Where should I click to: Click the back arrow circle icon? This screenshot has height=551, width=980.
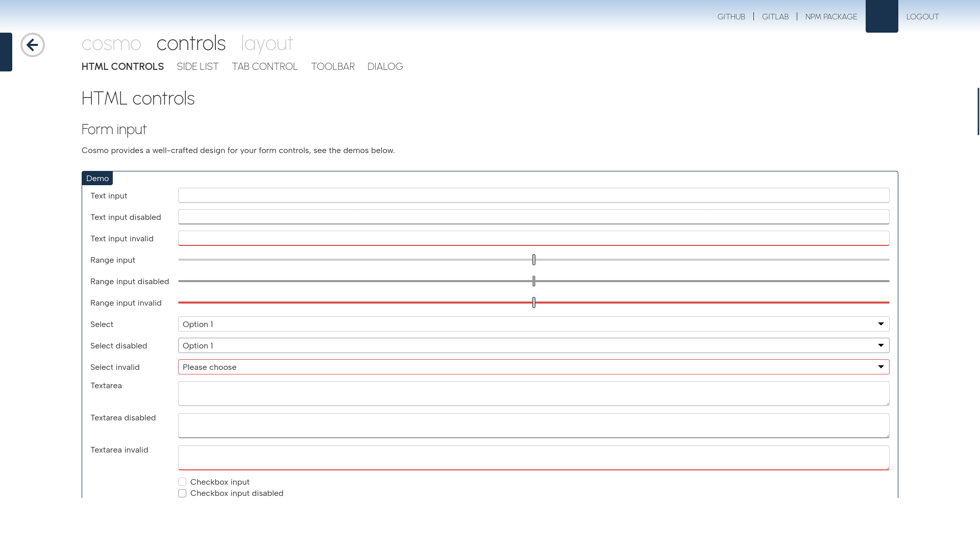click(33, 45)
